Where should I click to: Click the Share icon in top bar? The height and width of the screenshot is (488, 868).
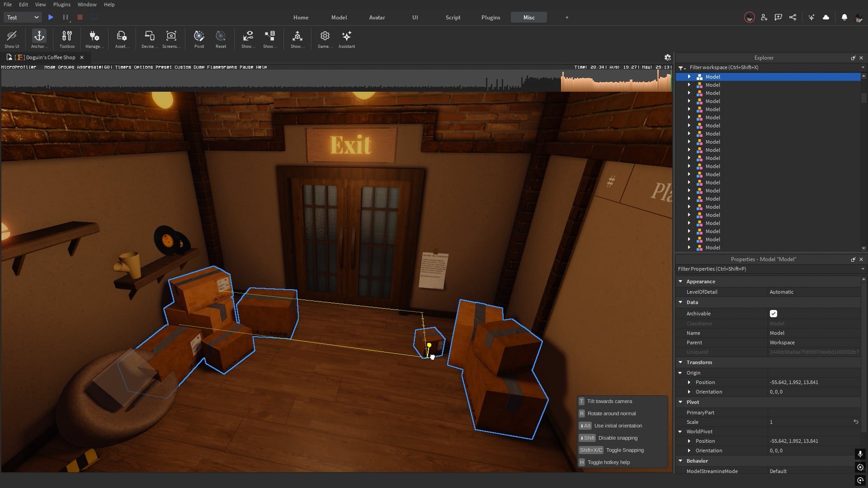tap(793, 18)
